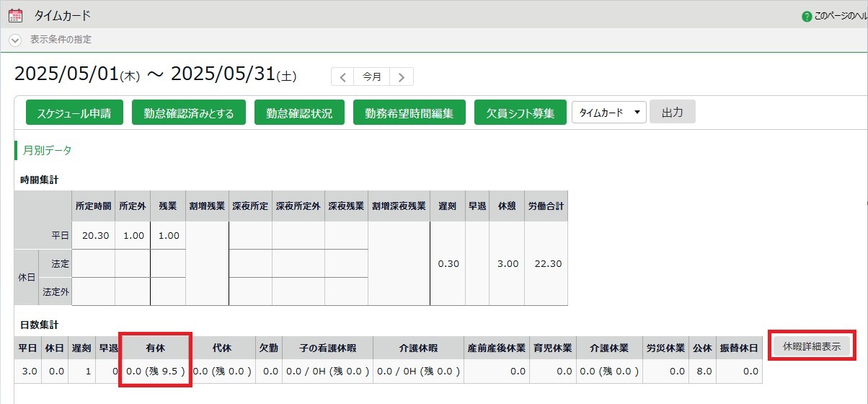
Task: Click the 有休 value showing 残 9.5
Action: pyautogui.click(x=156, y=371)
